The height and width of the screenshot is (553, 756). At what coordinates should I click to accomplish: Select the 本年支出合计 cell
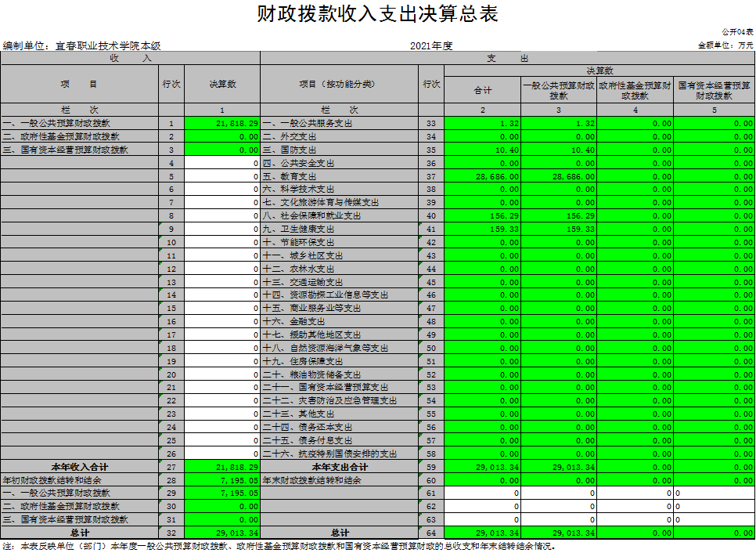tap(339, 467)
